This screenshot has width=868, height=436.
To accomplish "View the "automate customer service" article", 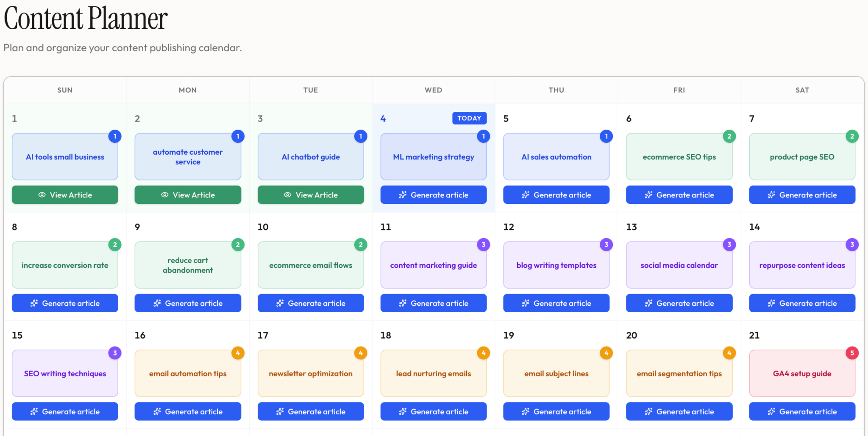I will (x=188, y=195).
